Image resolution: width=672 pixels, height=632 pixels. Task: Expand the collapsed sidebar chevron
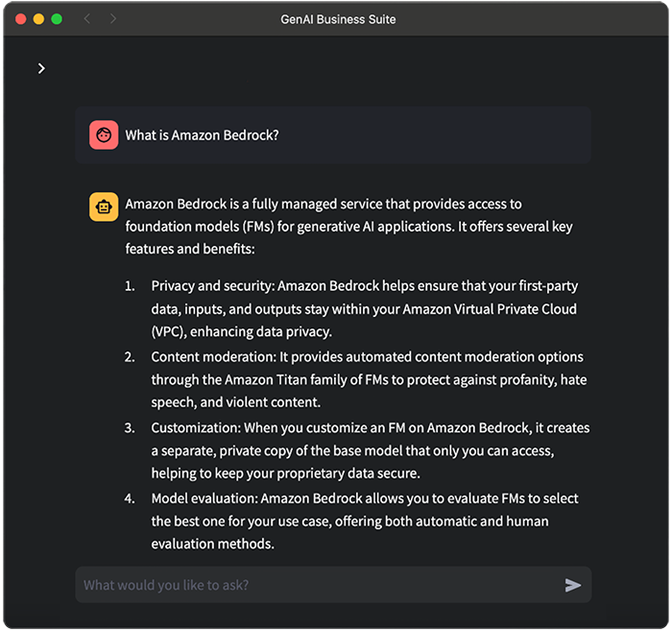click(x=41, y=68)
